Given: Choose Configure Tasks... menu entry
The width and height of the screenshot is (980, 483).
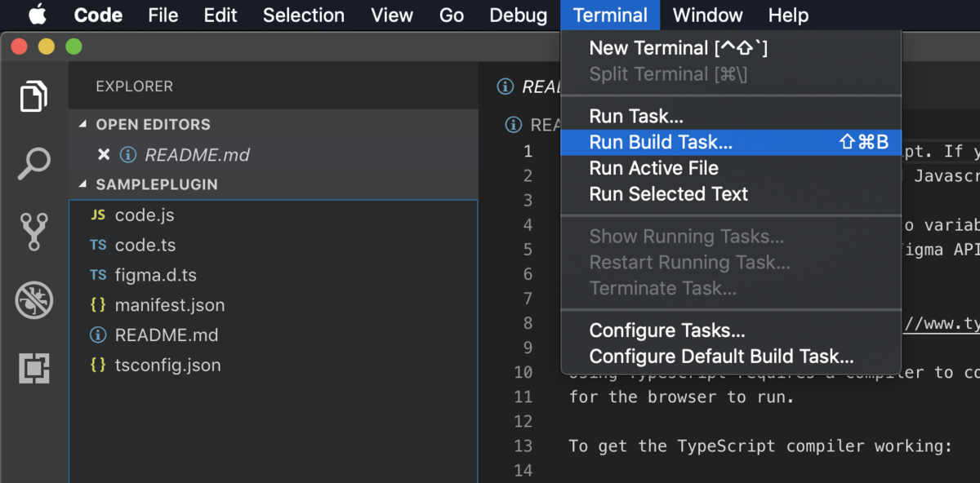Looking at the screenshot, I should [x=731, y=330].
